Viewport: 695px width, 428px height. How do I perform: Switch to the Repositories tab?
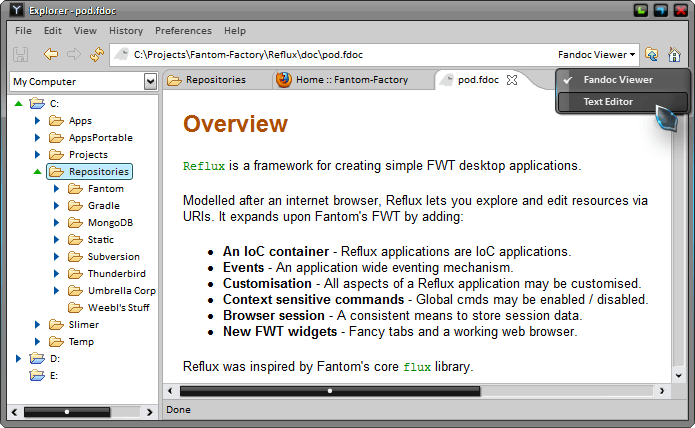click(215, 80)
